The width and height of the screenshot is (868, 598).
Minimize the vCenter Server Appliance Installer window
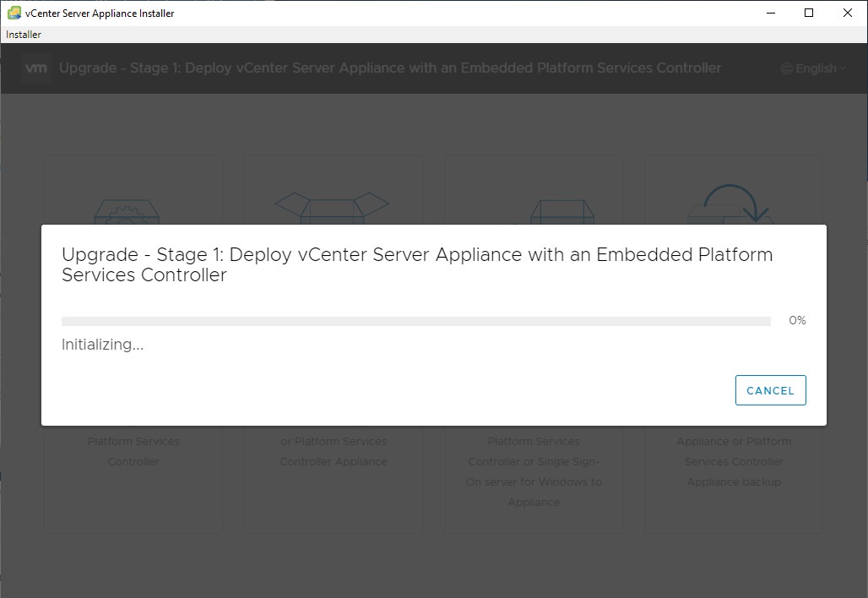tap(771, 13)
